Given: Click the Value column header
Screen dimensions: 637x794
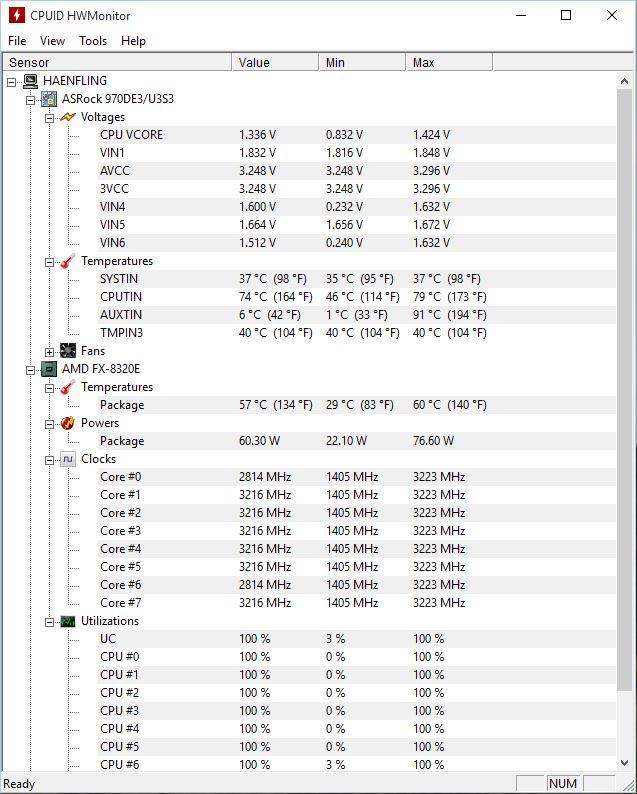Looking at the screenshot, I should tap(275, 62).
